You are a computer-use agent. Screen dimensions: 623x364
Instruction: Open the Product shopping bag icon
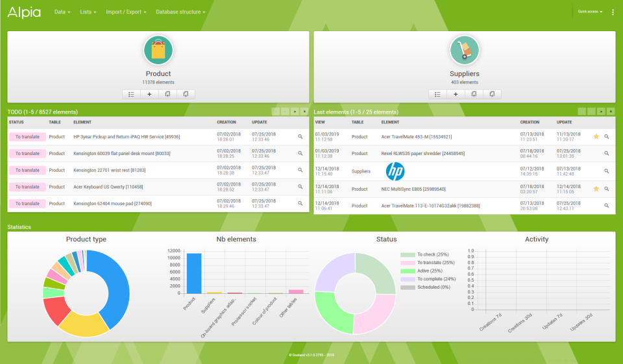point(158,50)
